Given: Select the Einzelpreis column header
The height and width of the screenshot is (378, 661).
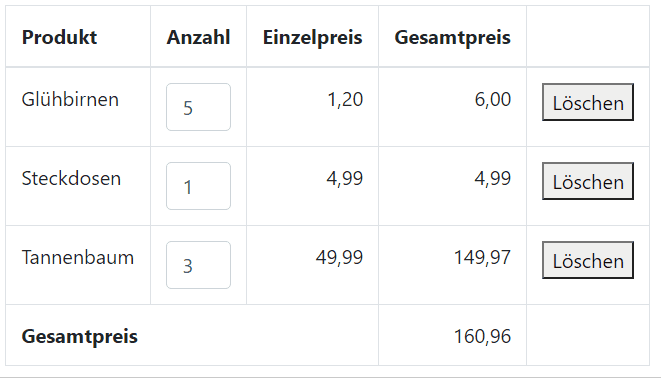Looking at the screenshot, I should coord(312,37).
